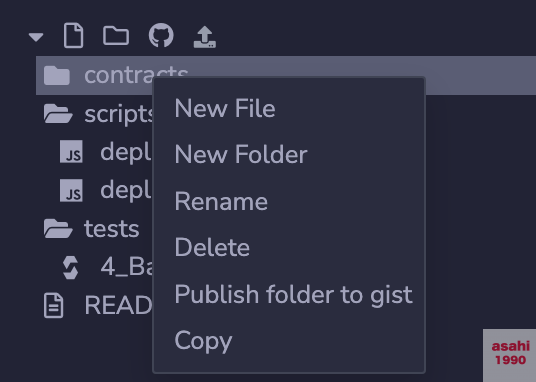Click the contracts folder icon
Screen dimensions: 536x382
pyautogui.click(x=57, y=76)
